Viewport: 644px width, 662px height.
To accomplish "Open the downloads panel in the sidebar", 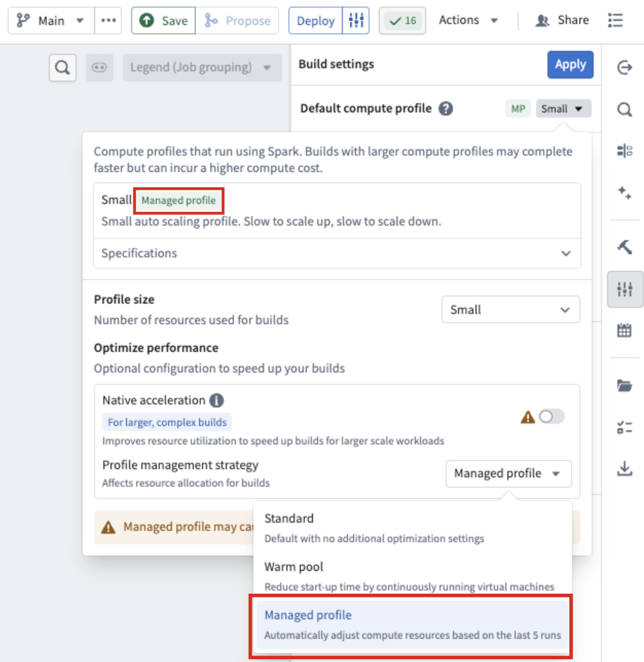I will (625, 469).
